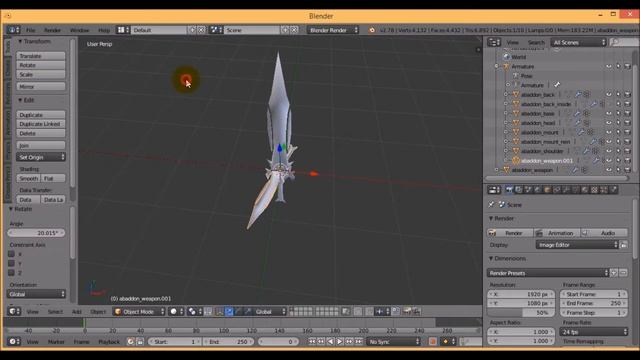This screenshot has width=640, height=360.
Task: Click the Smooth shading button
Action: [x=29, y=178]
